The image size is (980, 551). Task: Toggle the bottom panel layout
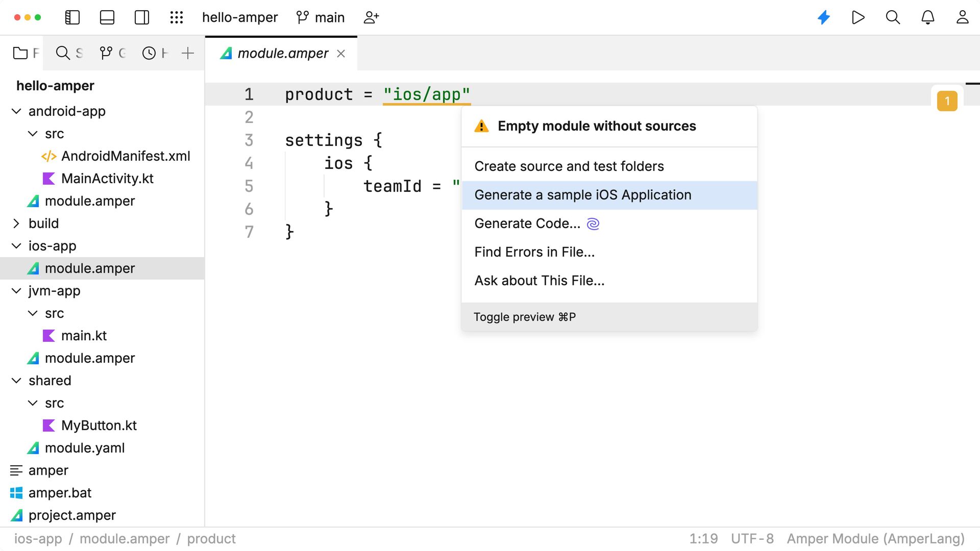107,17
